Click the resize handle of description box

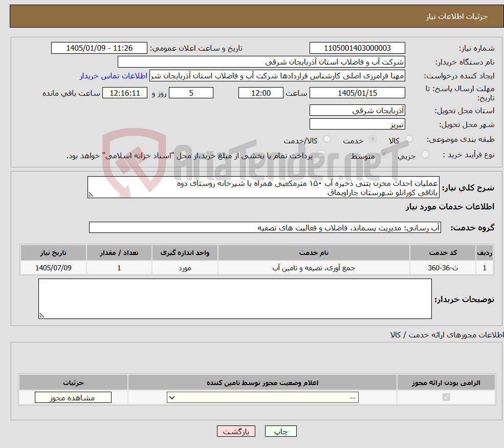pyautogui.click(x=91, y=195)
